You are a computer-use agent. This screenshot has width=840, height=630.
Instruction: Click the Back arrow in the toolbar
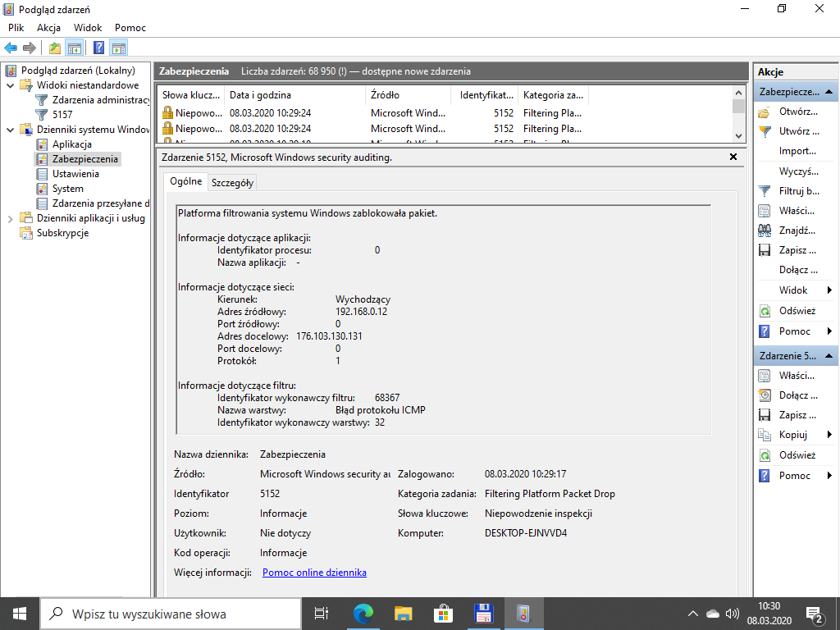tap(11, 48)
